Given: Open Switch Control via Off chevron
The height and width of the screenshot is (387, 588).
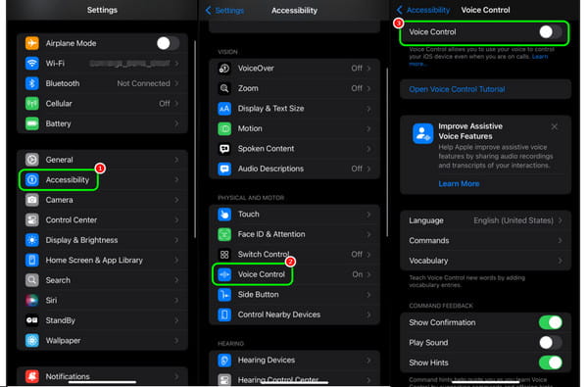Looking at the screenshot, I should (x=369, y=255).
